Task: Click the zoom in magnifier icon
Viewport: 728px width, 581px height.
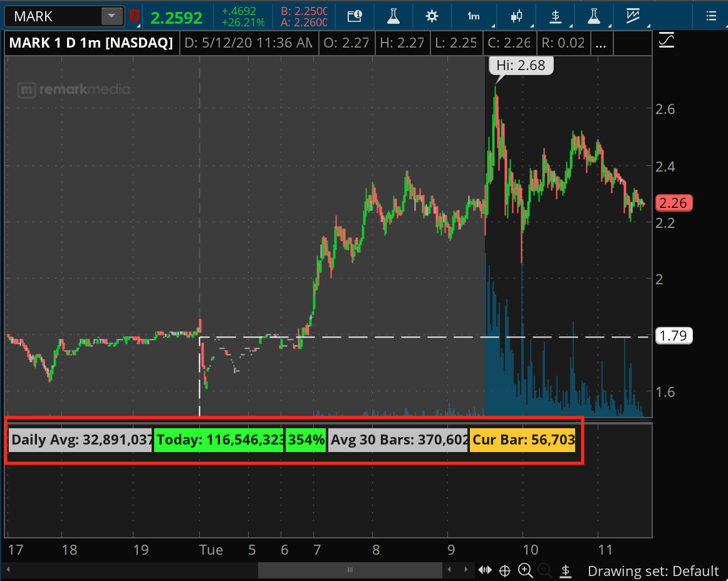Action: click(x=525, y=570)
